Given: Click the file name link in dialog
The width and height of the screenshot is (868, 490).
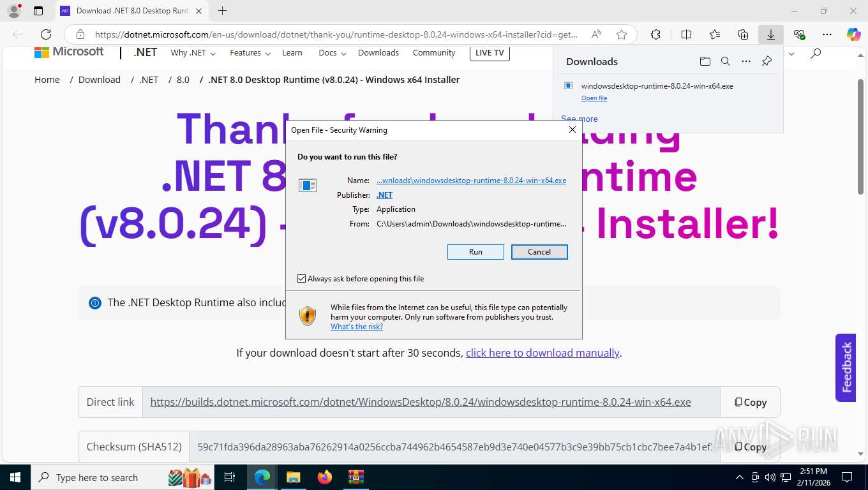Looking at the screenshot, I should click(471, 181).
